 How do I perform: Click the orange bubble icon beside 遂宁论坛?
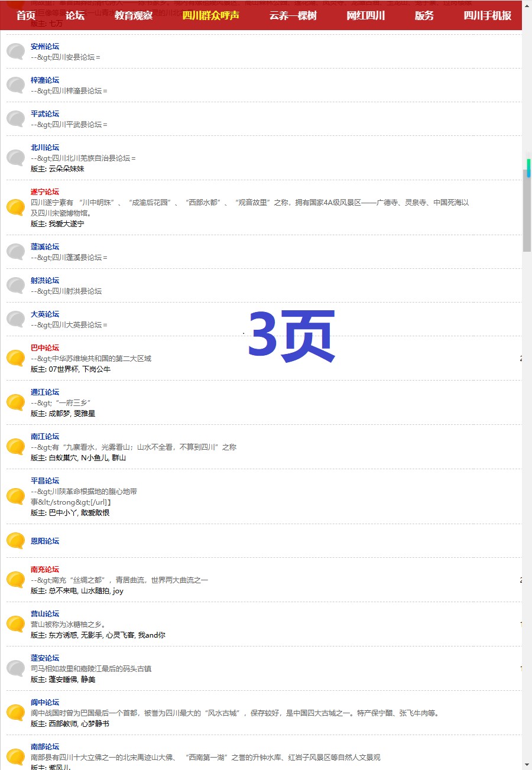[x=15, y=207]
